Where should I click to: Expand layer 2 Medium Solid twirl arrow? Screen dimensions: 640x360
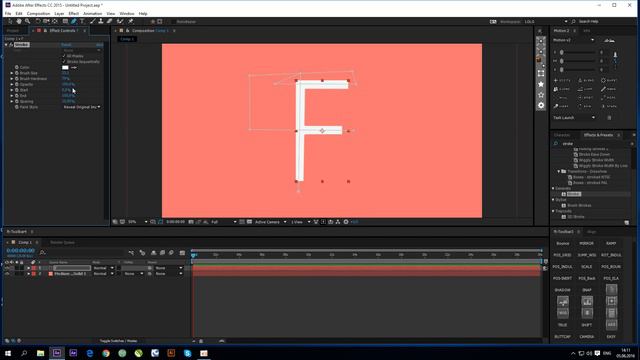(28, 273)
